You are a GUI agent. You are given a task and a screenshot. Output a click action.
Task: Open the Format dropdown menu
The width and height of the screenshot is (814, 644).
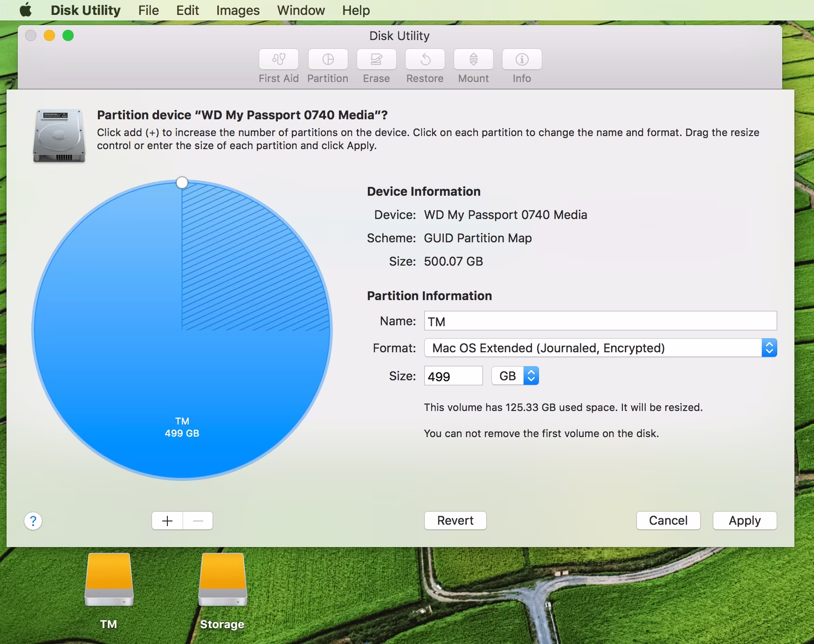tap(600, 348)
